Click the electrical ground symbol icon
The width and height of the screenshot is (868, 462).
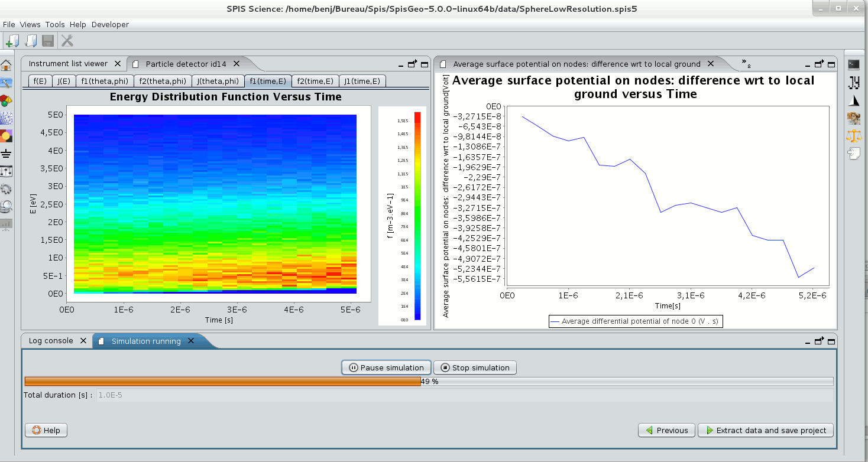point(7,154)
